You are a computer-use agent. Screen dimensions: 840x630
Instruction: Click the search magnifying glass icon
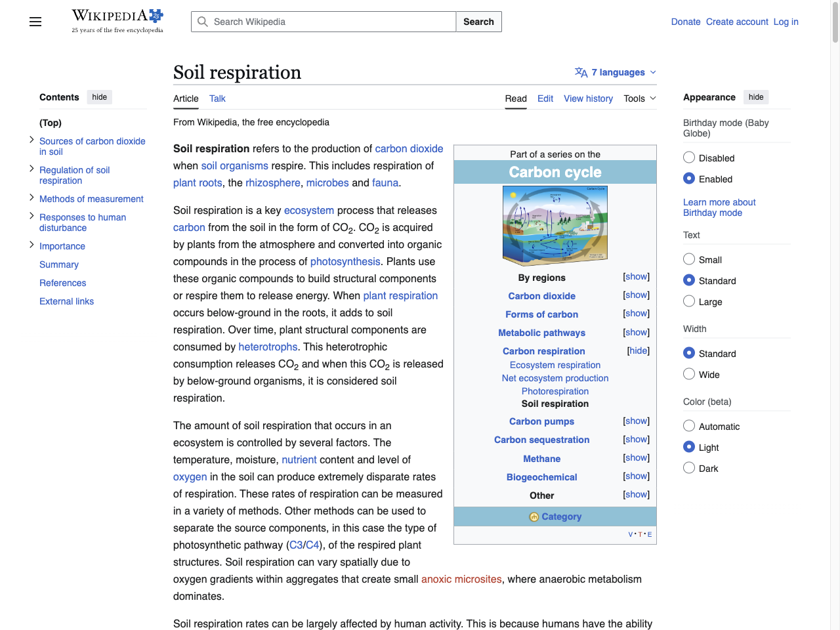tap(203, 22)
